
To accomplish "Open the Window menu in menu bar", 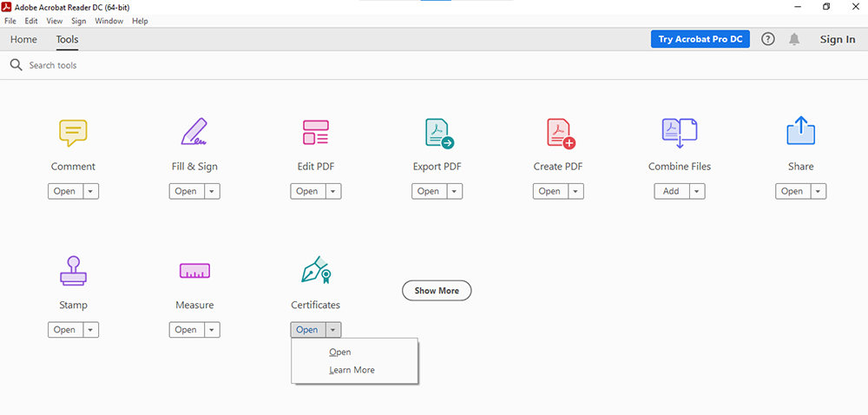I will coord(108,21).
